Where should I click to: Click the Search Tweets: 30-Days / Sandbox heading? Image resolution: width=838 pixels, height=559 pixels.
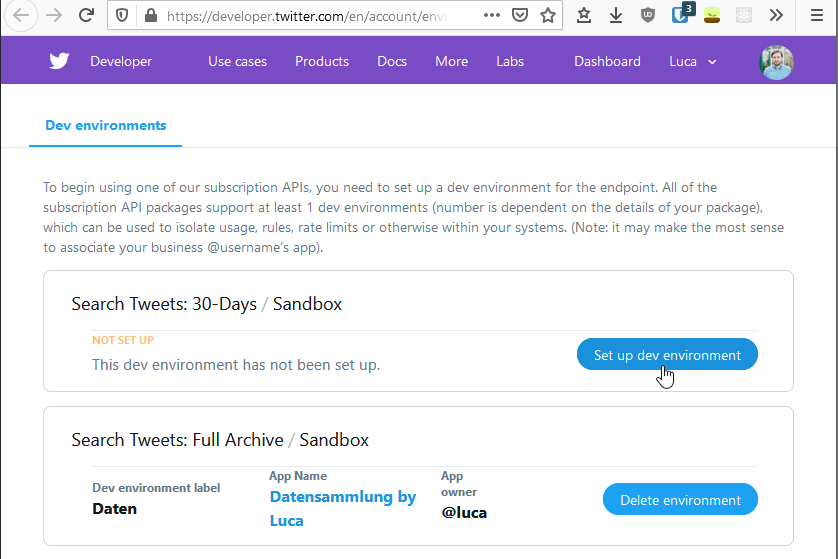pyautogui.click(x=206, y=304)
